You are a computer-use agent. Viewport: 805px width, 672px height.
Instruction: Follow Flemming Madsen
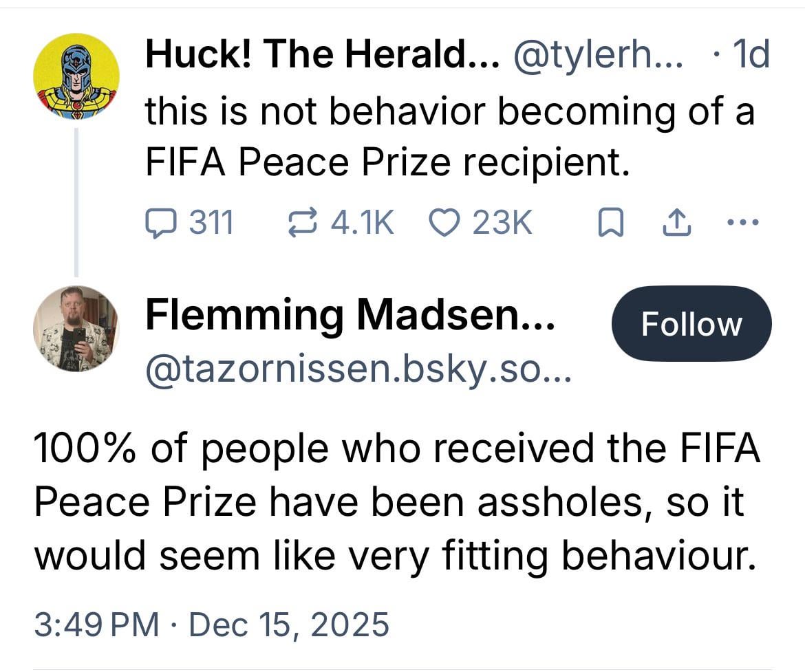click(691, 324)
